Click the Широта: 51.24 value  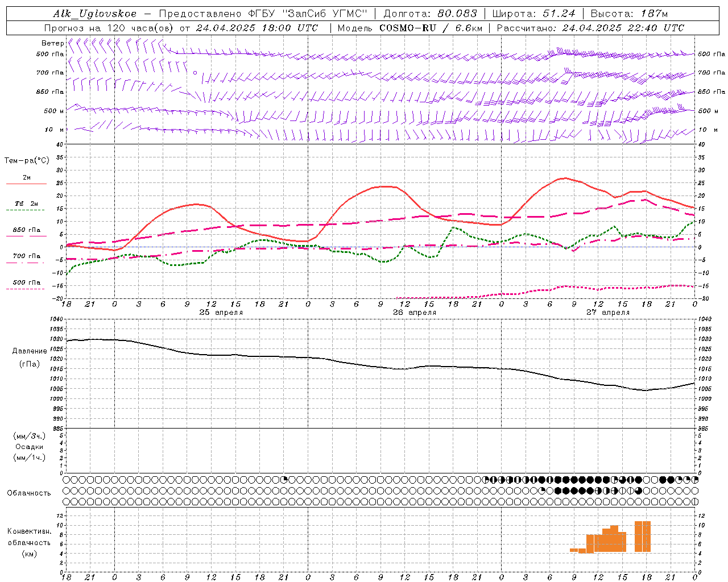click(x=533, y=14)
